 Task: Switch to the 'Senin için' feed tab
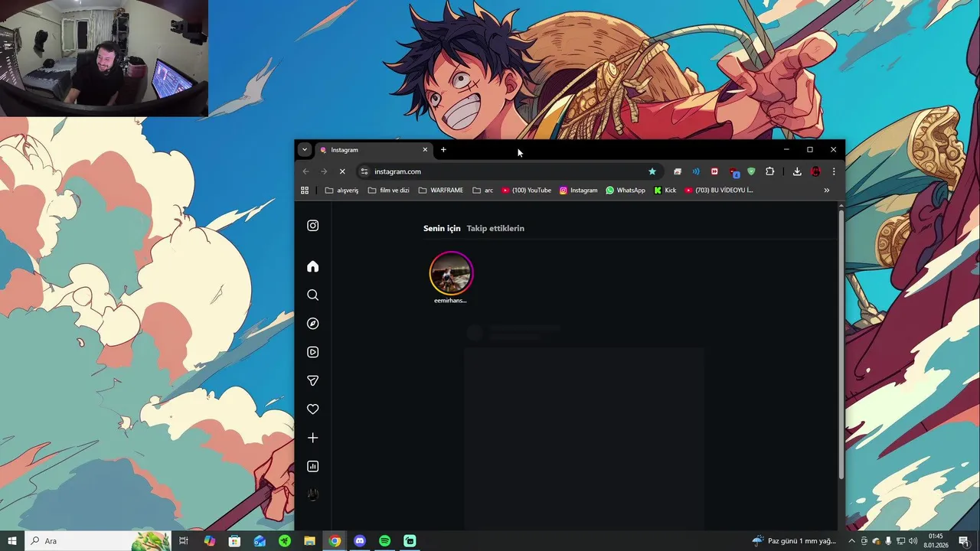point(442,228)
